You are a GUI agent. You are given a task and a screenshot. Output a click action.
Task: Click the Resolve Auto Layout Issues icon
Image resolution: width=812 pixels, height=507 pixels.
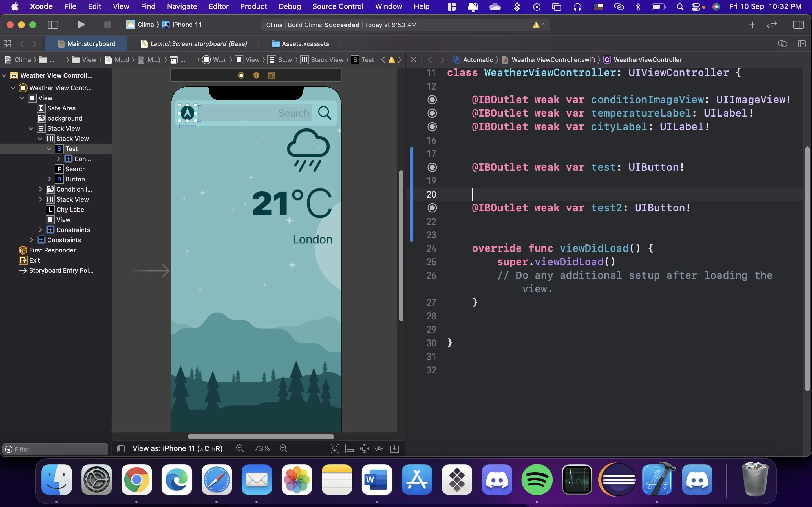coord(379,448)
